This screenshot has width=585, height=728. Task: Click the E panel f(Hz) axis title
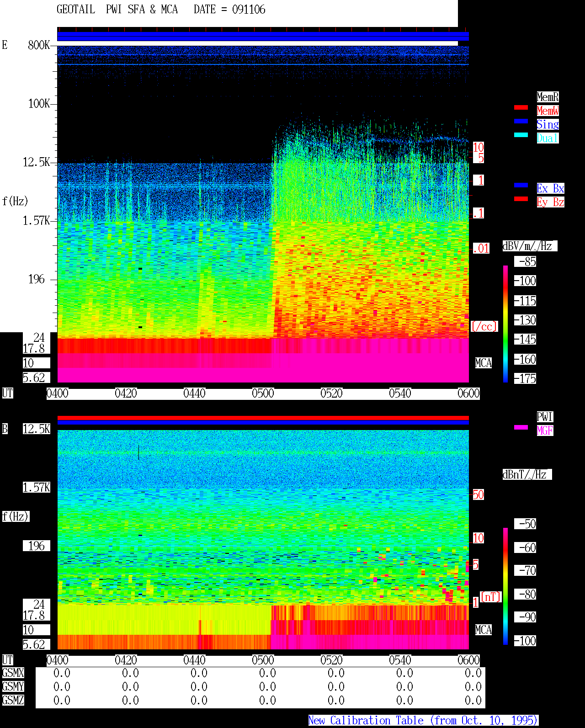15,201
